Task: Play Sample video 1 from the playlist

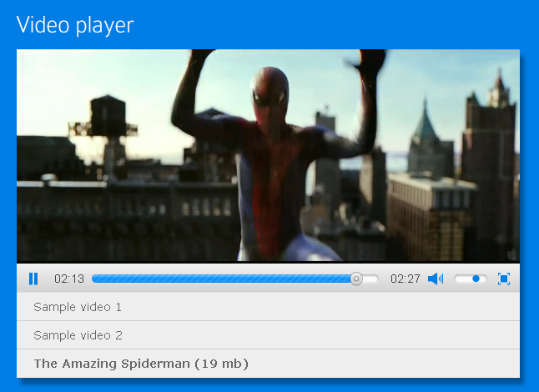Action: tap(268, 307)
